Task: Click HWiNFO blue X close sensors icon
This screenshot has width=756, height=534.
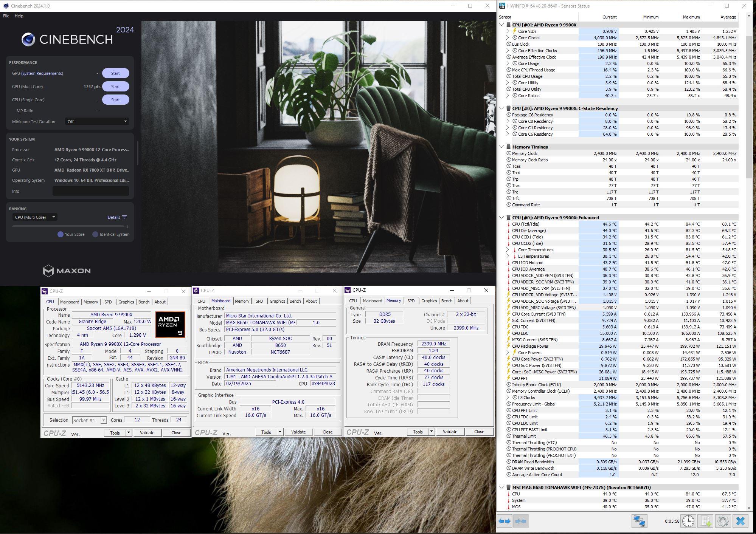Action: 740,521
